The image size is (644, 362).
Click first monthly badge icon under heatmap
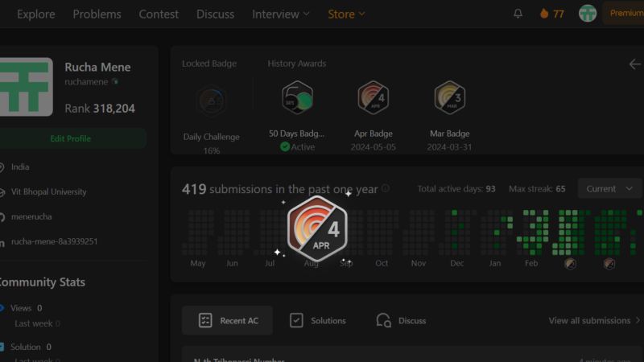(x=570, y=264)
